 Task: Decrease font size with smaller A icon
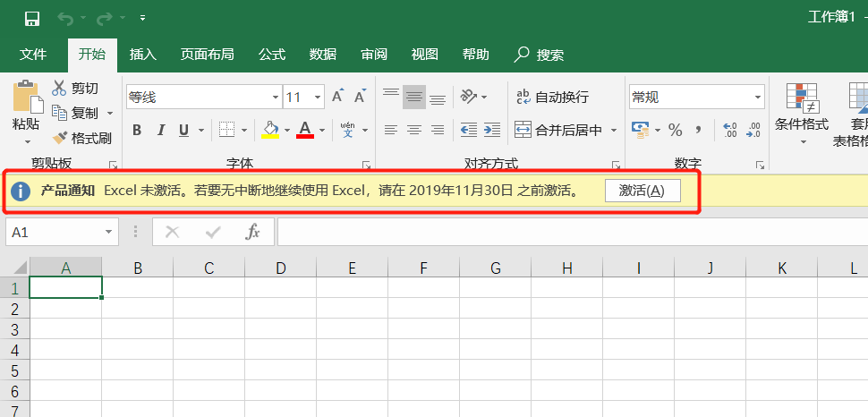pos(361,97)
